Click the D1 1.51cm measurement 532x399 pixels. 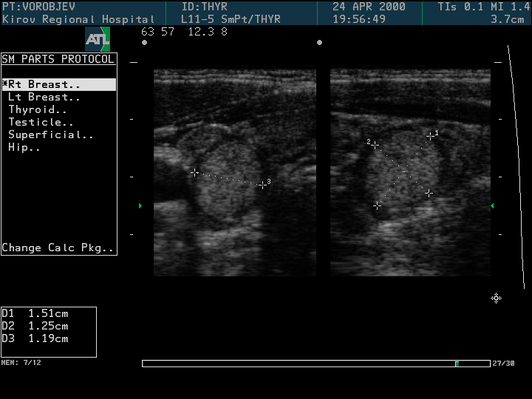pos(35,313)
